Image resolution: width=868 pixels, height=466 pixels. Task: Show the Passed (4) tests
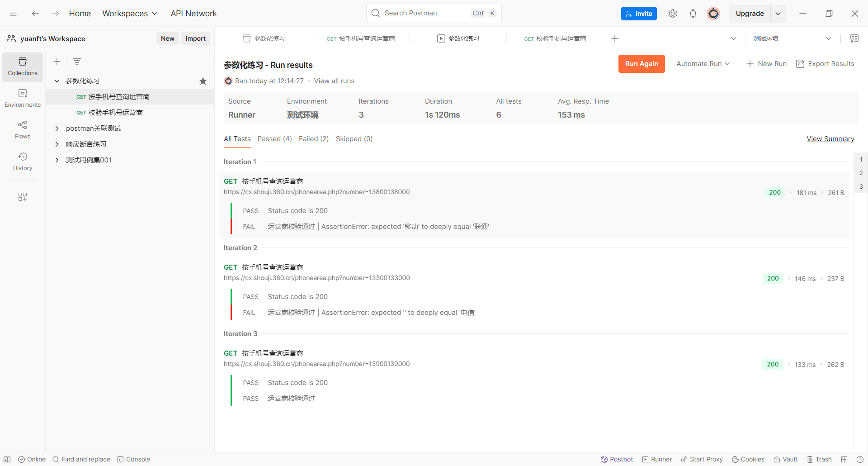pos(275,139)
